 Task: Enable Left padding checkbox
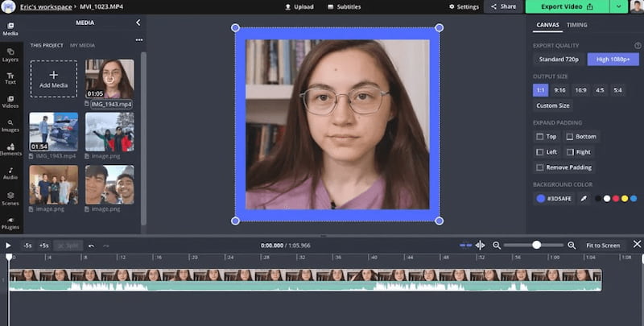[x=540, y=152]
